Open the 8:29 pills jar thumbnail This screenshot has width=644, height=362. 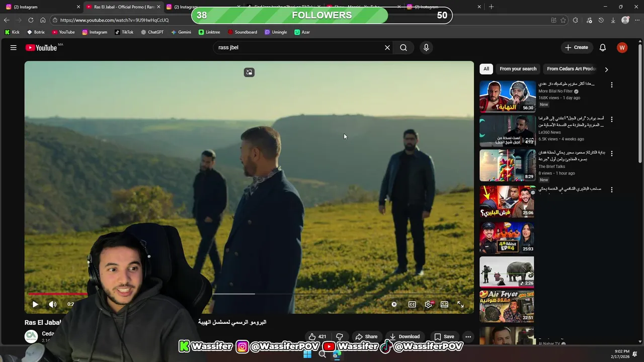pyautogui.click(x=508, y=165)
